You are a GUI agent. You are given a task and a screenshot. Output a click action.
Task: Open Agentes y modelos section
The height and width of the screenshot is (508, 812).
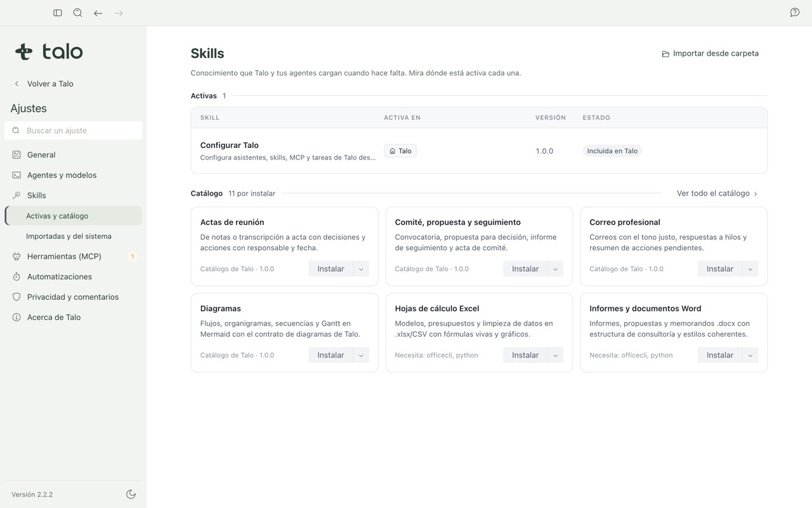point(74,175)
